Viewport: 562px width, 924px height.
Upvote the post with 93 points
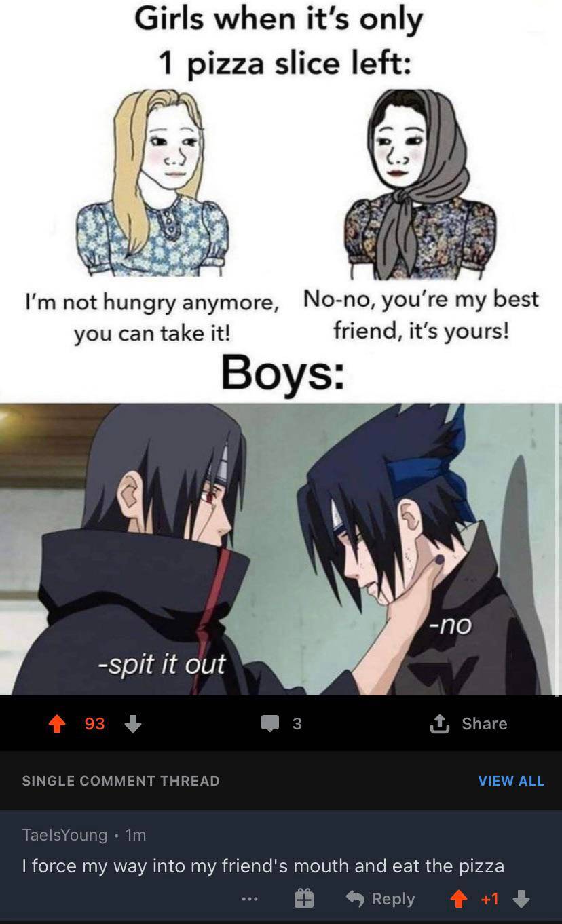click(x=57, y=724)
